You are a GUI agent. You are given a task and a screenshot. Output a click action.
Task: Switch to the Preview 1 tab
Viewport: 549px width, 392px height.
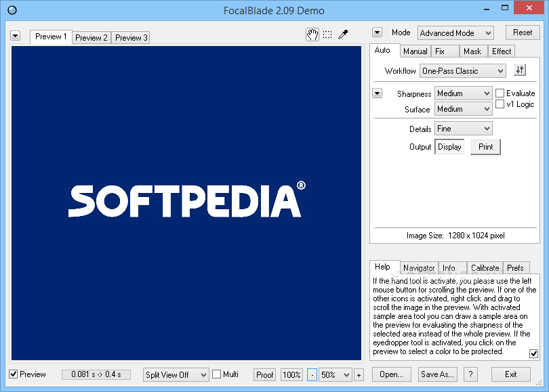click(x=51, y=37)
